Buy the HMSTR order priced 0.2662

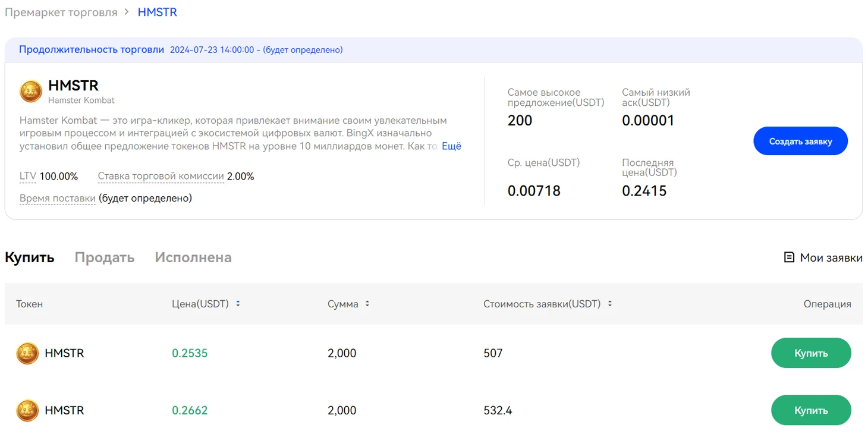[811, 410]
